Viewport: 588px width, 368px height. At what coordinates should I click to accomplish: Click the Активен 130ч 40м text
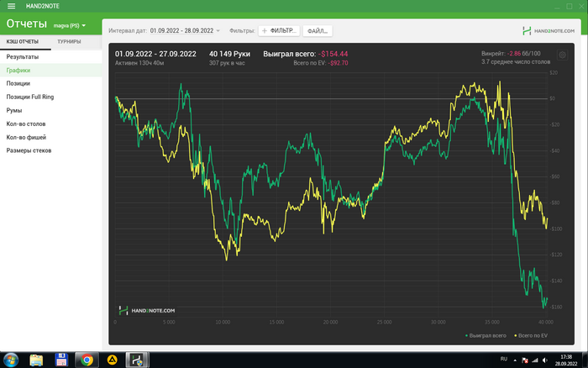[x=139, y=63]
